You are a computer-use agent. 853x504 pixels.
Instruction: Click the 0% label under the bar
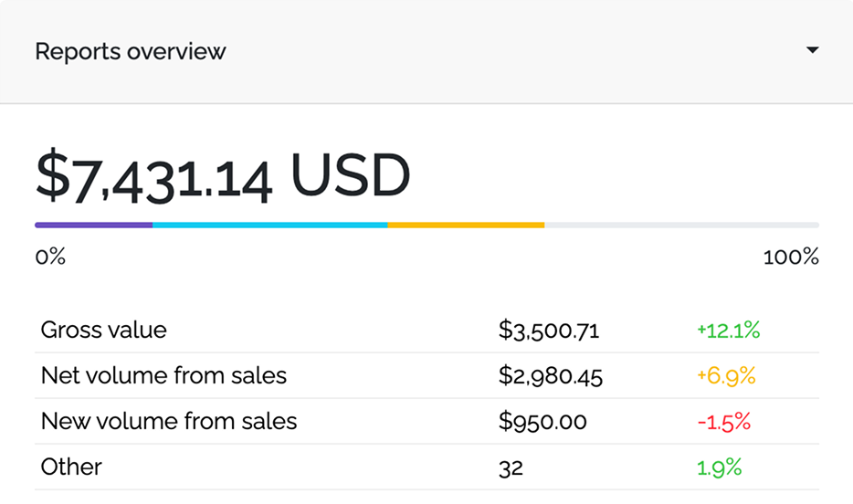coord(50,257)
